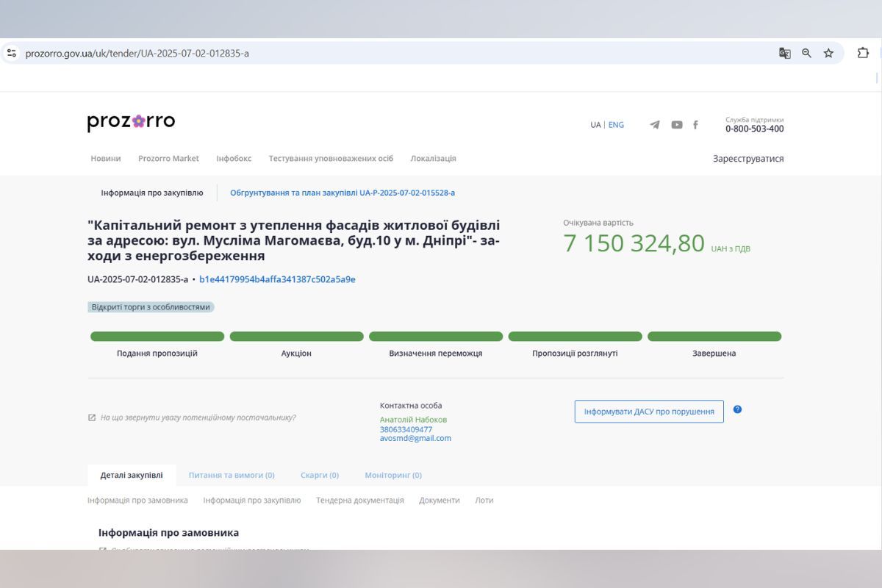Viewport: 882px width, 588px height.
Task: Open the browser translate page icon
Action: click(784, 53)
